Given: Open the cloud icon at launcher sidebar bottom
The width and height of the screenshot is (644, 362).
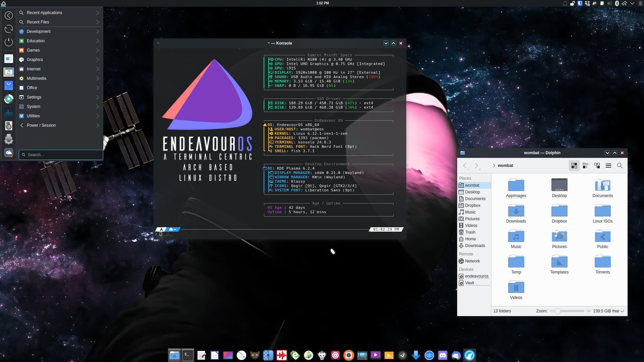Looking at the screenshot, I should [x=9, y=153].
